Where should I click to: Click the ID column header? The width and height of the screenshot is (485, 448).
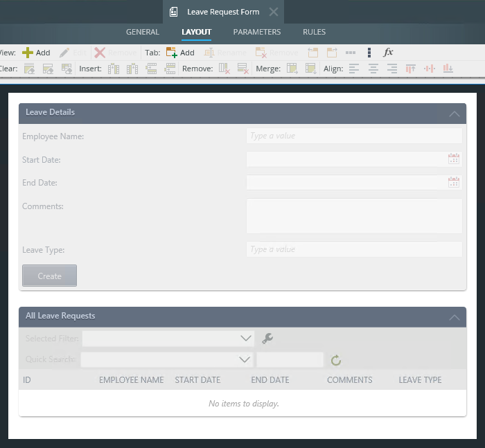click(x=27, y=380)
